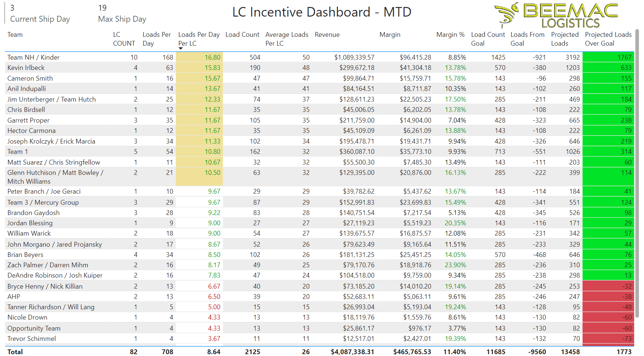The width and height of the screenshot is (644, 356).
Task: Click the $465,765.53 total margin value
Action: 412,352
